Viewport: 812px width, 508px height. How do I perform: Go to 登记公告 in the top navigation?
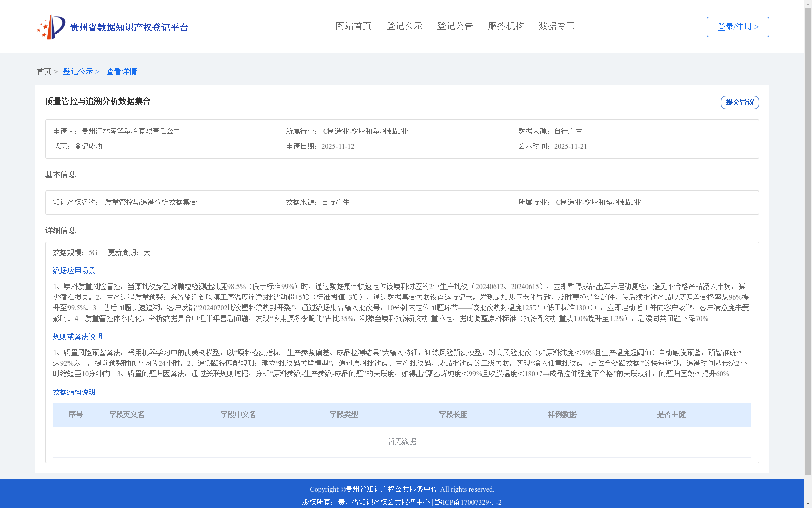[x=455, y=26]
